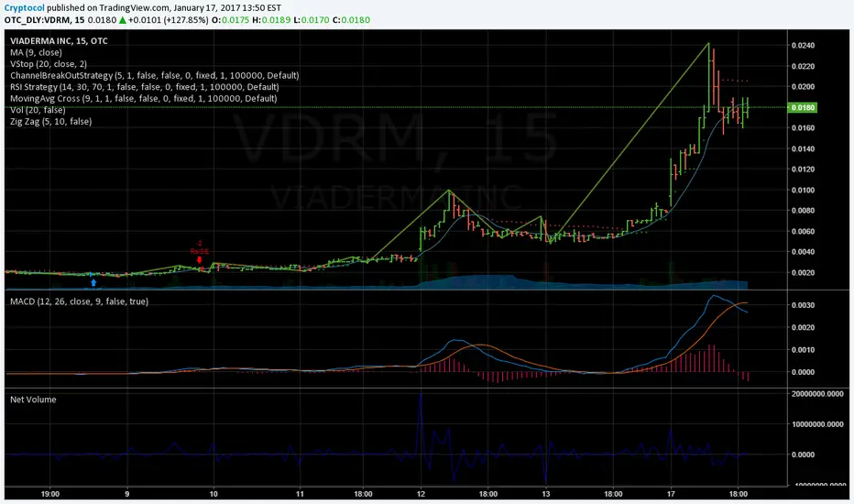Click the +0.0101 (+127.85%) change value
This screenshot has height=504, width=854.
tap(169, 20)
